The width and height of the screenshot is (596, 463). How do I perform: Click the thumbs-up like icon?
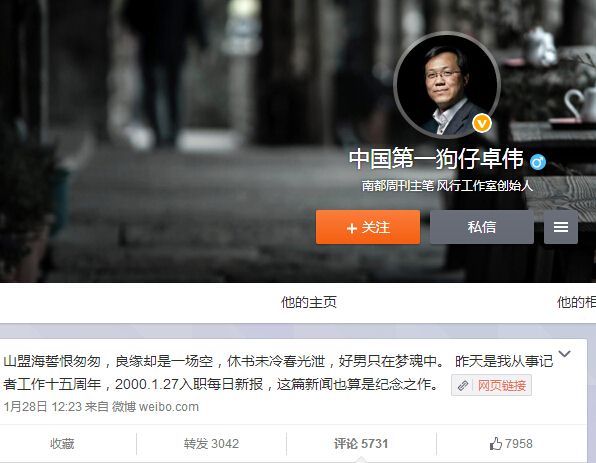[x=496, y=444]
